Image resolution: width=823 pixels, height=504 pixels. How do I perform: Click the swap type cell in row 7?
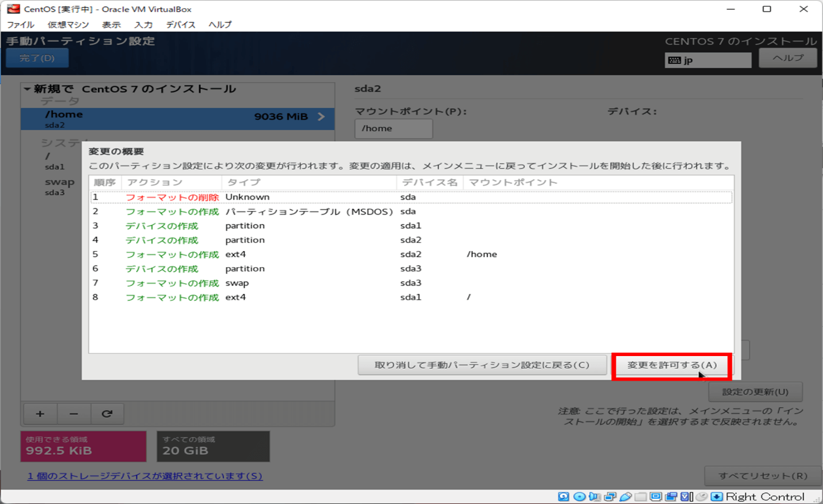[x=237, y=283]
